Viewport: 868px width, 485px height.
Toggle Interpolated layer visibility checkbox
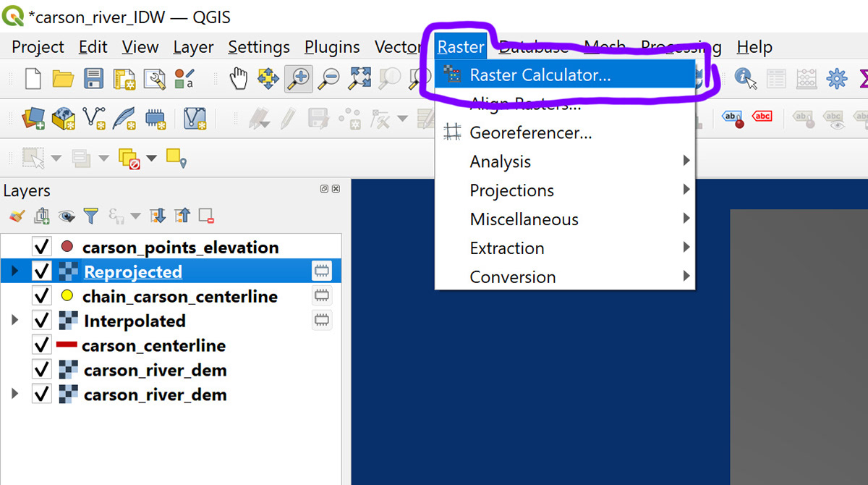point(42,321)
